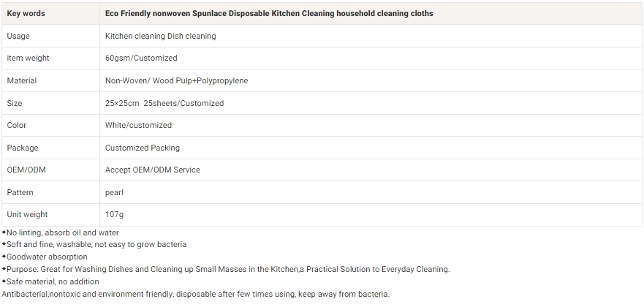
Task: Click the "pearl" pattern value
Action: coord(114,192)
